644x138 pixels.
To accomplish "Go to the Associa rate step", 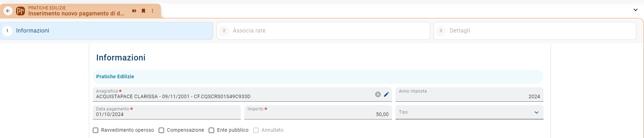I will 323,31.
